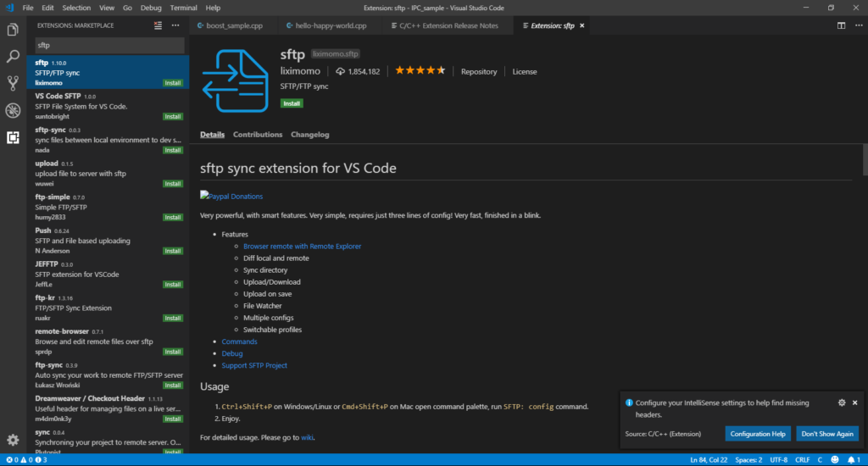This screenshot has width=868, height=466.
Task: Open Browser remote with Remote Explorer link
Action: point(303,247)
